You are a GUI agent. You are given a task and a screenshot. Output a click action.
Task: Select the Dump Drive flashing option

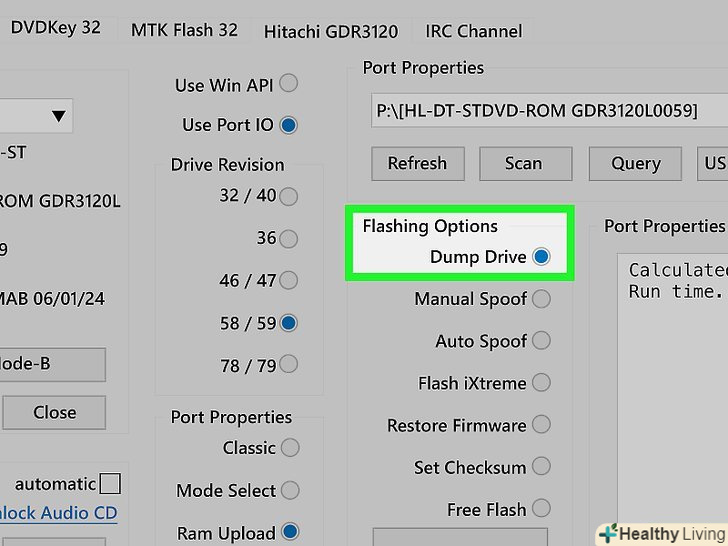pyautogui.click(x=541, y=256)
